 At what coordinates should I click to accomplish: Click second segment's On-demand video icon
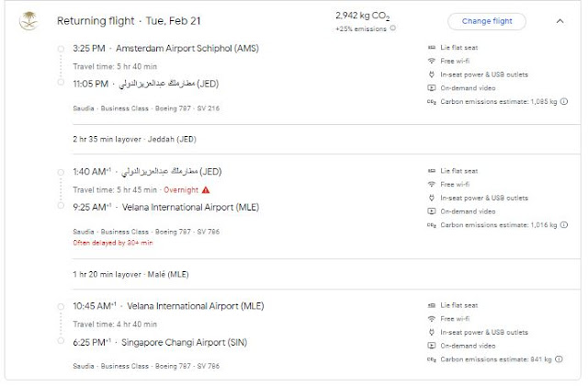click(x=432, y=211)
